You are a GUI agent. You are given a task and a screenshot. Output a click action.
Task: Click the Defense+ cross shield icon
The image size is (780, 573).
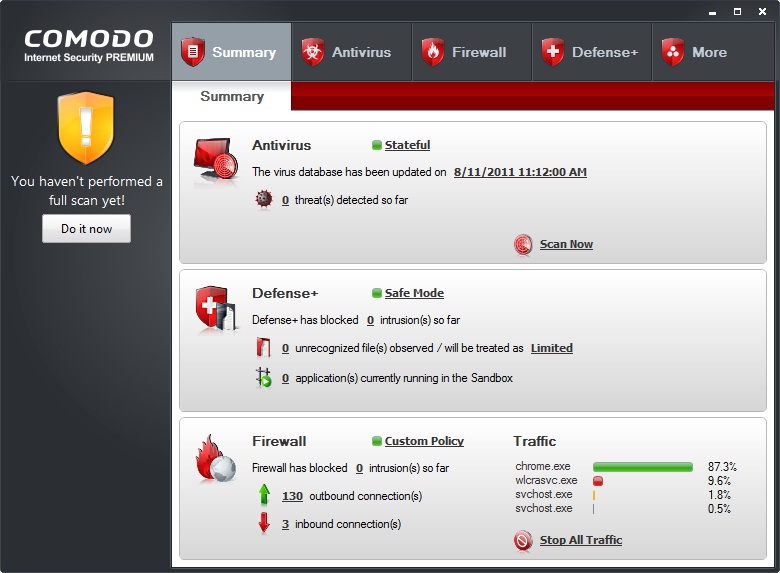coord(553,52)
